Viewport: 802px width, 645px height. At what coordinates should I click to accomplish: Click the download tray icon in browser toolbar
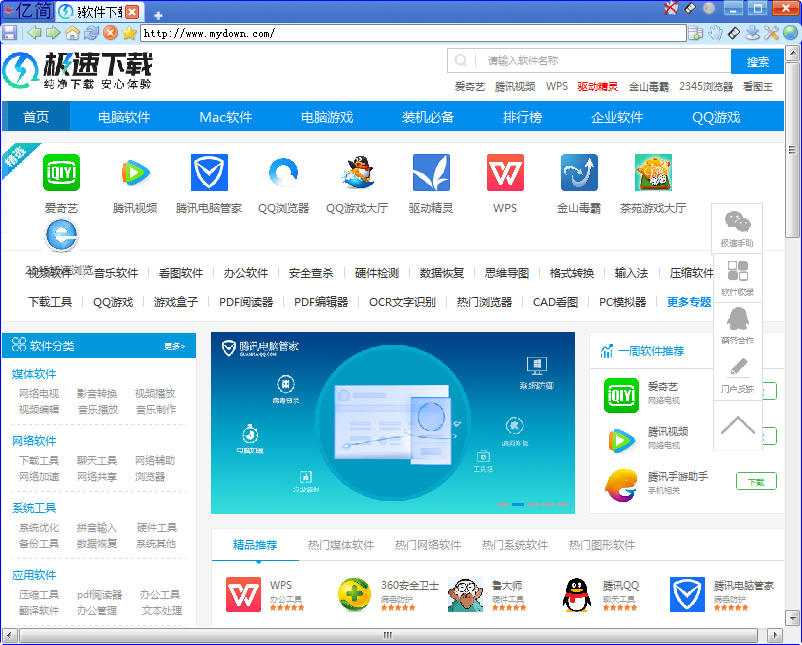pyautogui.click(x=752, y=33)
